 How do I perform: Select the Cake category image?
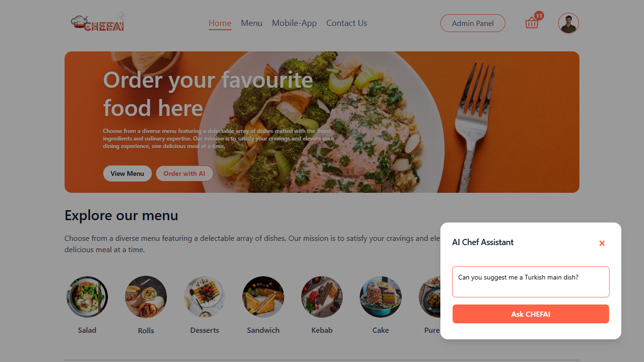pos(380,296)
